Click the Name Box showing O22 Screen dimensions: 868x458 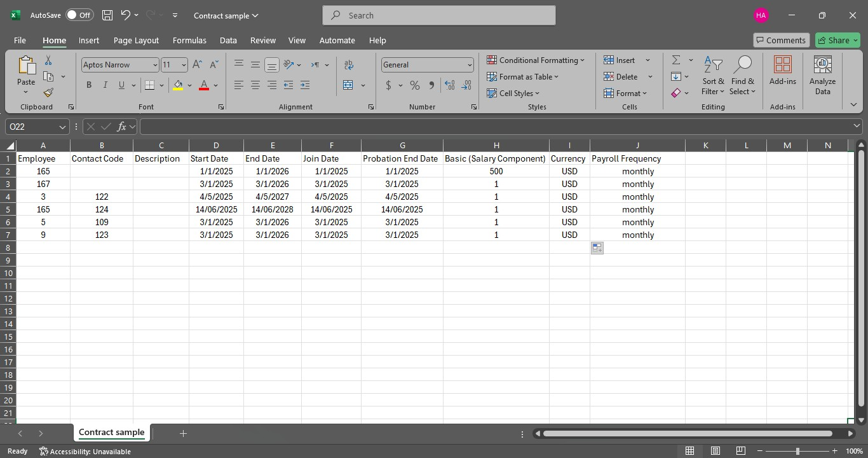(32, 127)
